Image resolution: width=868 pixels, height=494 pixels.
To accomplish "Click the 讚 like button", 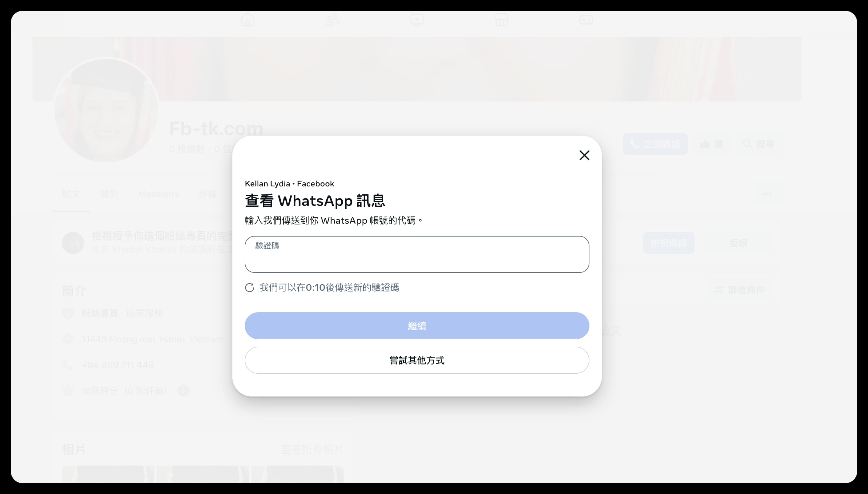I will [x=712, y=144].
